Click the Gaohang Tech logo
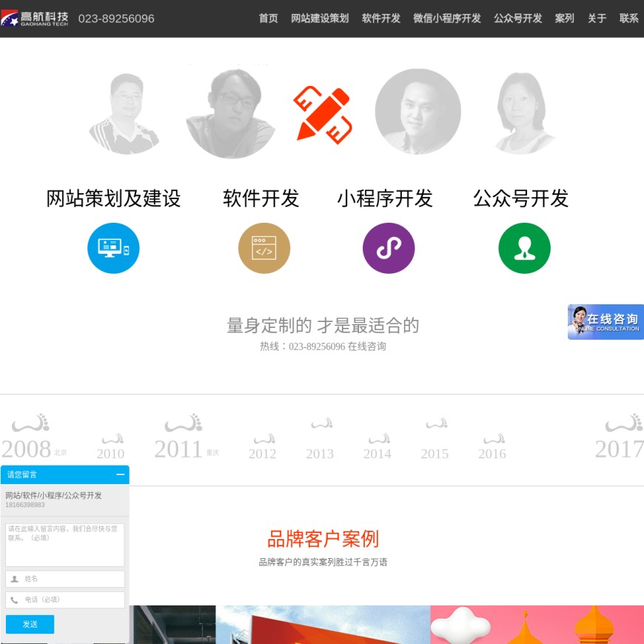The height and width of the screenshot is (644, 644). 35,19
